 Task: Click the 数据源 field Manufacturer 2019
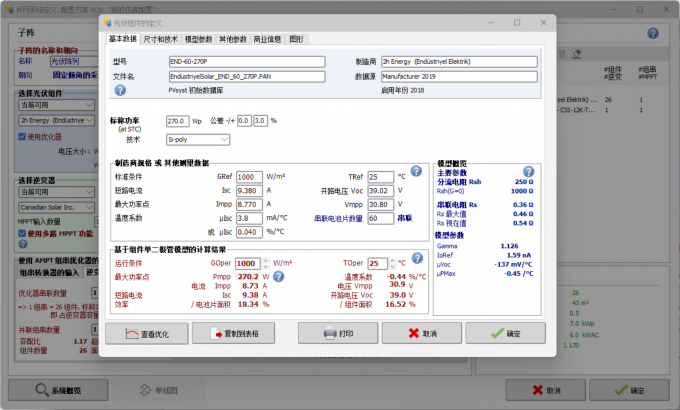tap(459, 77)
